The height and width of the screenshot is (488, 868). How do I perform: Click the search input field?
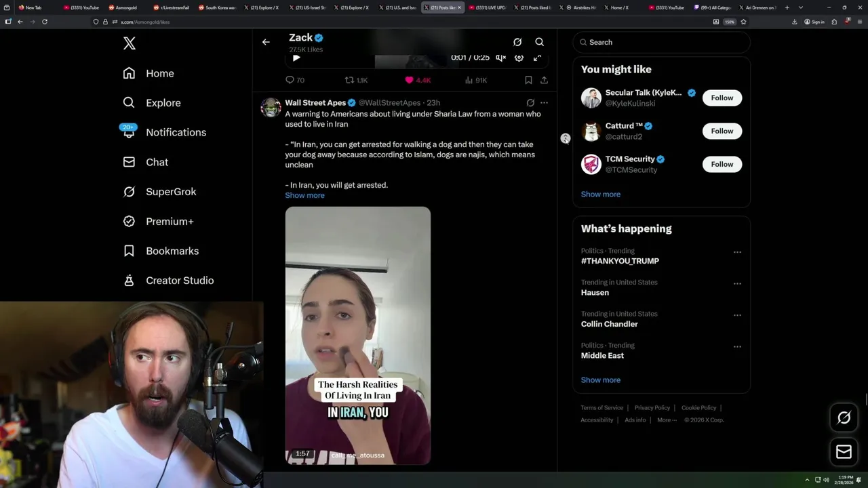click(661, 42)
